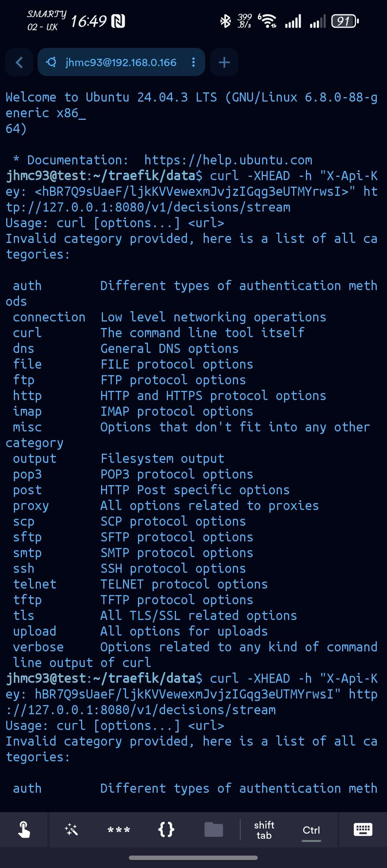Open the three-dot session options menu
The width and height of the screenshot is (387, 868).
193,62
